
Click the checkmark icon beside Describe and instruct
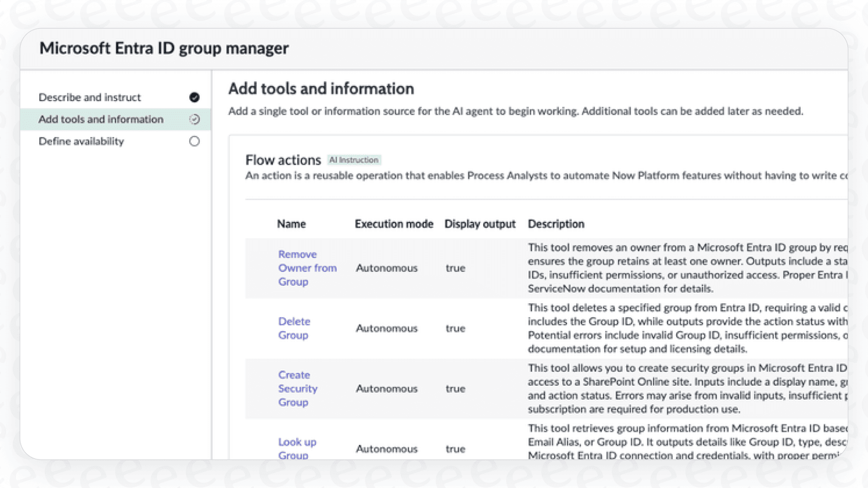194,97
